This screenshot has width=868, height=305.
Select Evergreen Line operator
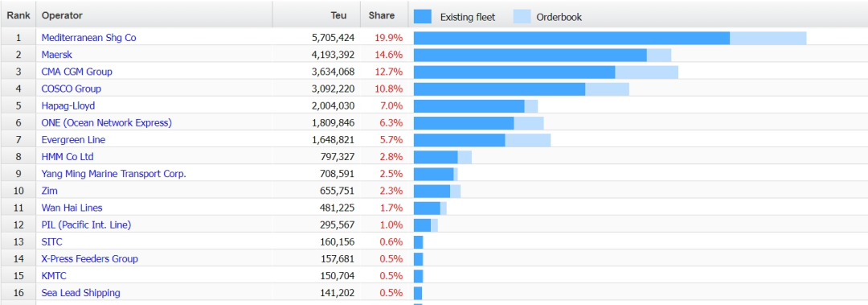pos(74,140)
